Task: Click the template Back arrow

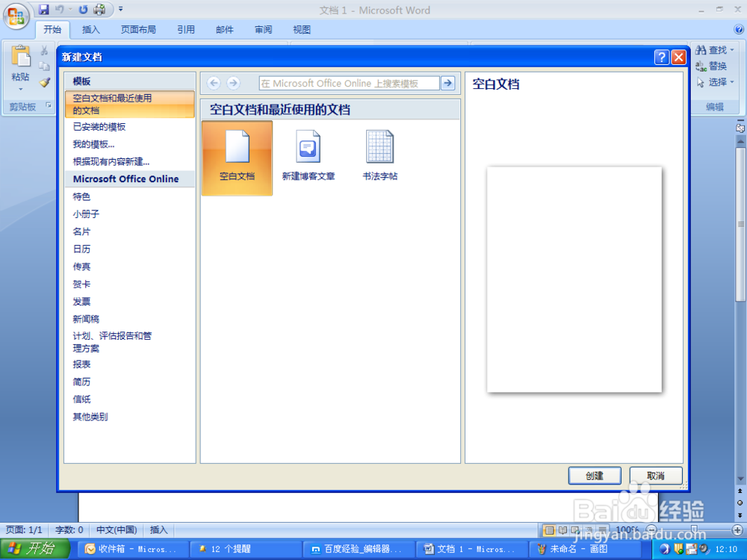Action: [214, 83]
